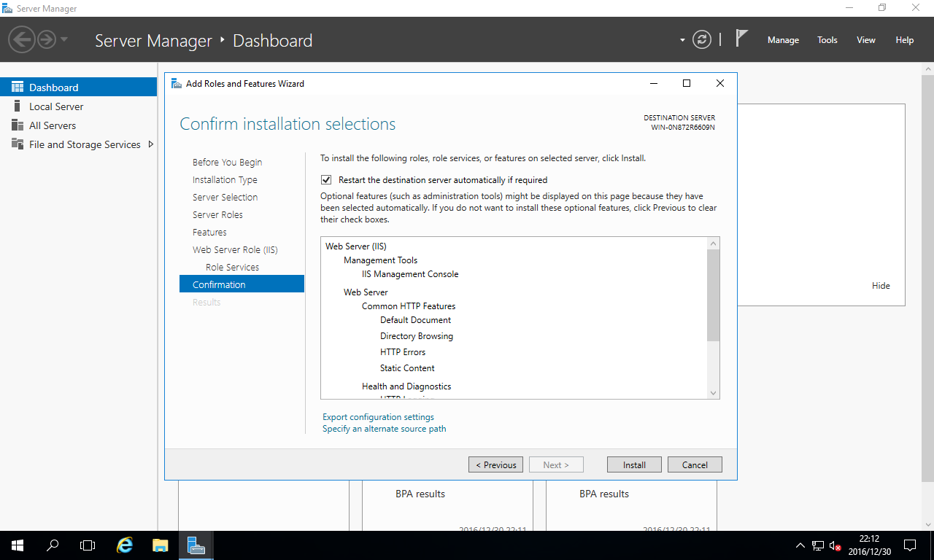This screenshot has width=934, height=560.
Task: Click the wizard title bar icon
Action: (176, 83)
